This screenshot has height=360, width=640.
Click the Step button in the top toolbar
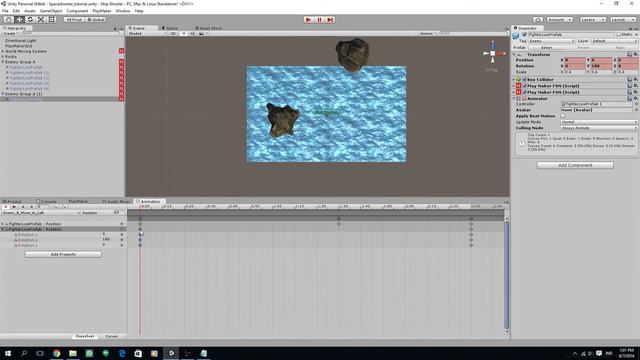[330, 20]
